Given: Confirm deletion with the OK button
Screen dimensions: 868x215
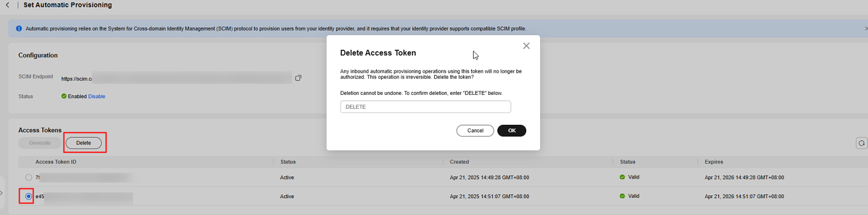Looking at the screenshot, I should pos(512,131).
